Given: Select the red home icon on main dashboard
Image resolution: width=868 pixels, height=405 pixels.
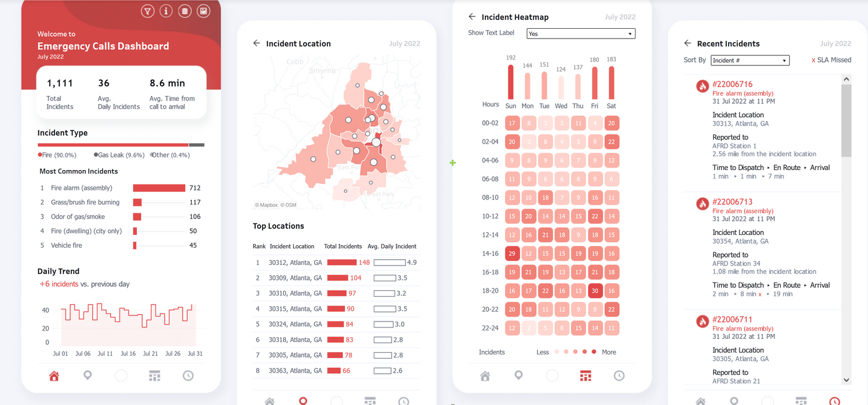Looking at the screenshot, I should [x=54, y=376].
